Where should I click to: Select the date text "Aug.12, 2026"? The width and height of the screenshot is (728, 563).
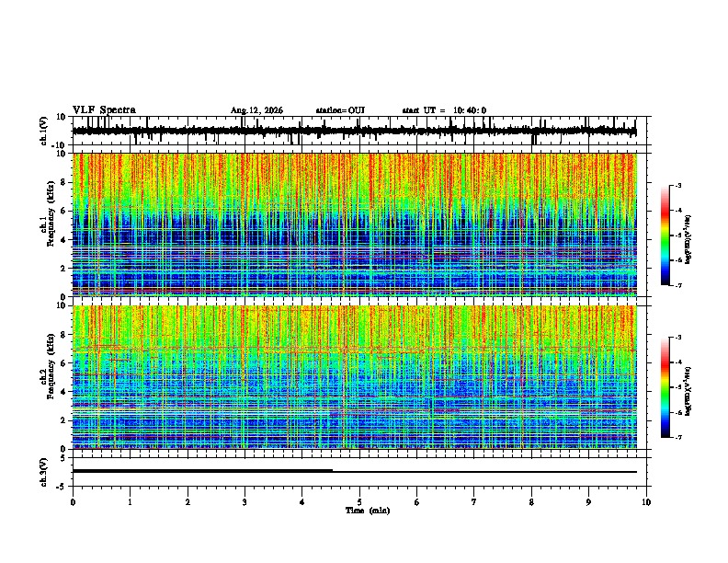256,110
